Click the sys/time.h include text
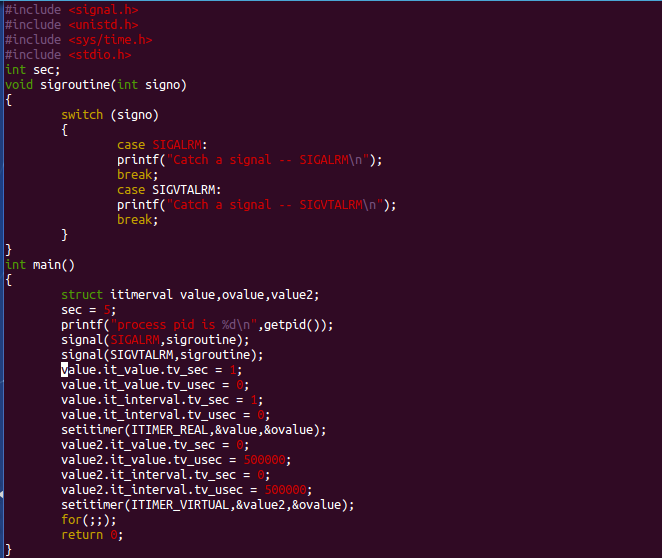The height and width of the screenshot is (558, 662). pyautogui.click(x=110, y=40)
